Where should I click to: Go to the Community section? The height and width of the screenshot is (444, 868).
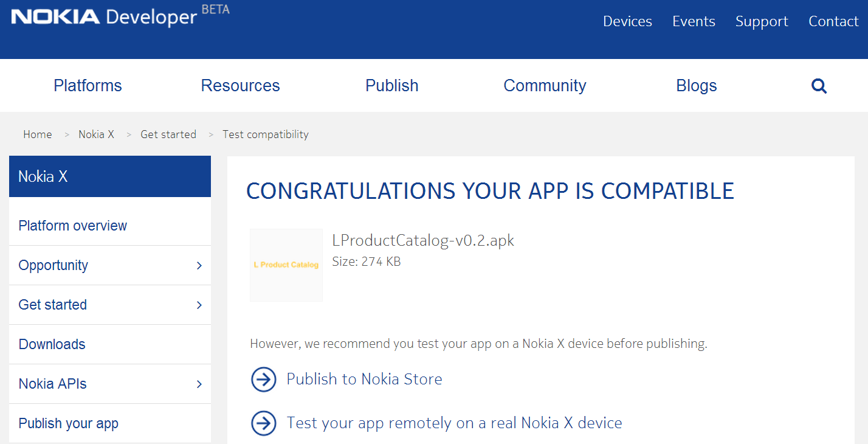tap(545, 86)
